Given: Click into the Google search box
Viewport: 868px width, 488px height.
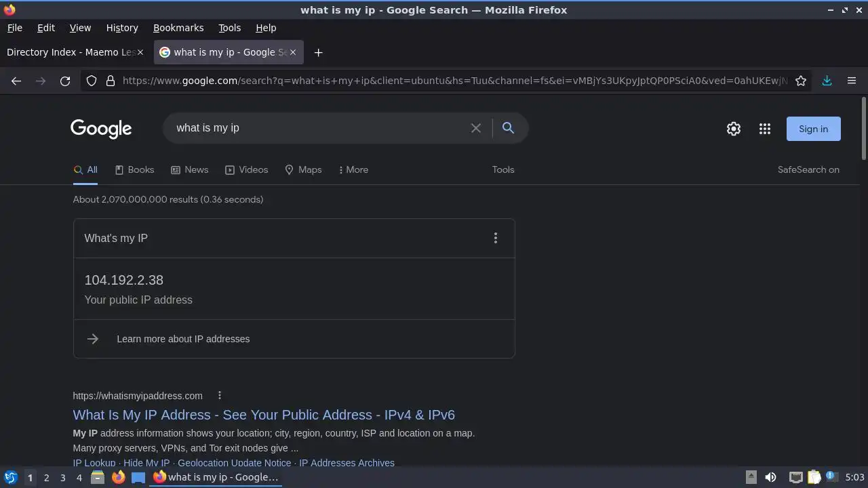Looking at the screenshot, I should tap(319, 128).
